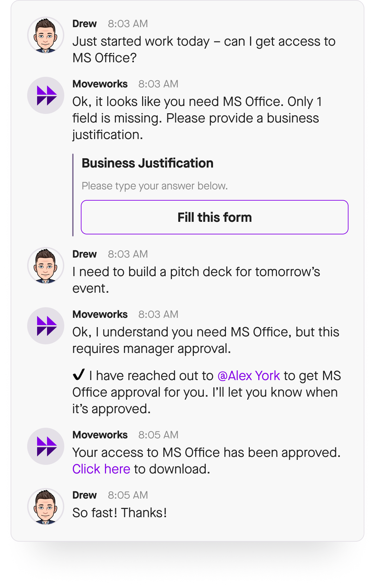375x588 pixels.
Task: Click the checkmark icon before the approval text
Action: pos(79,375)
